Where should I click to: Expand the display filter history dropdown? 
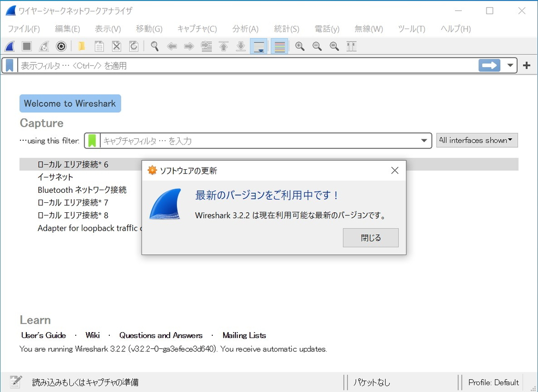(x=510, y=65)
